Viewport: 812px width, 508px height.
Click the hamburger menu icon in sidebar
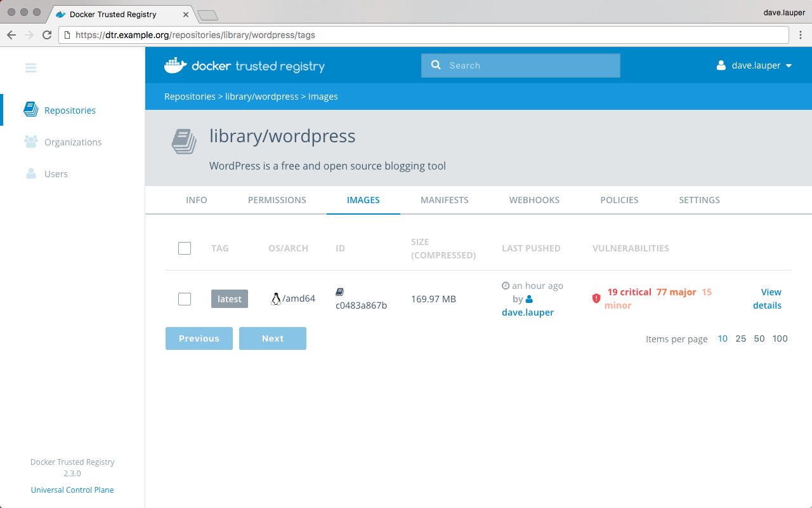point(30,68)
